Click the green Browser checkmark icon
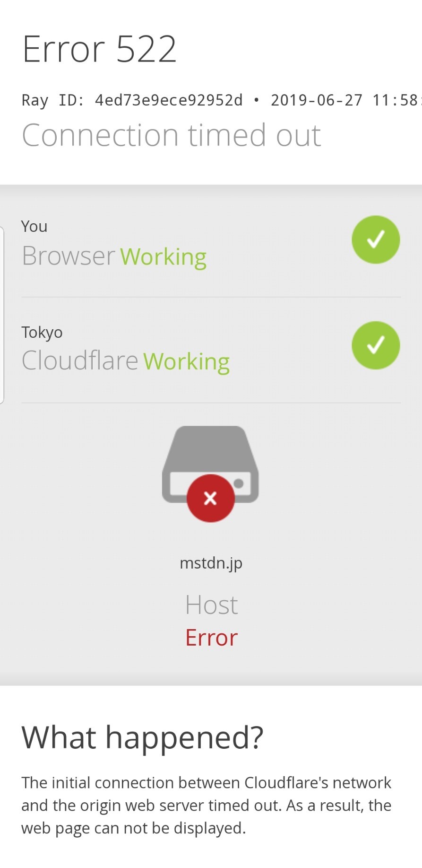 click(x=376, y=239)
